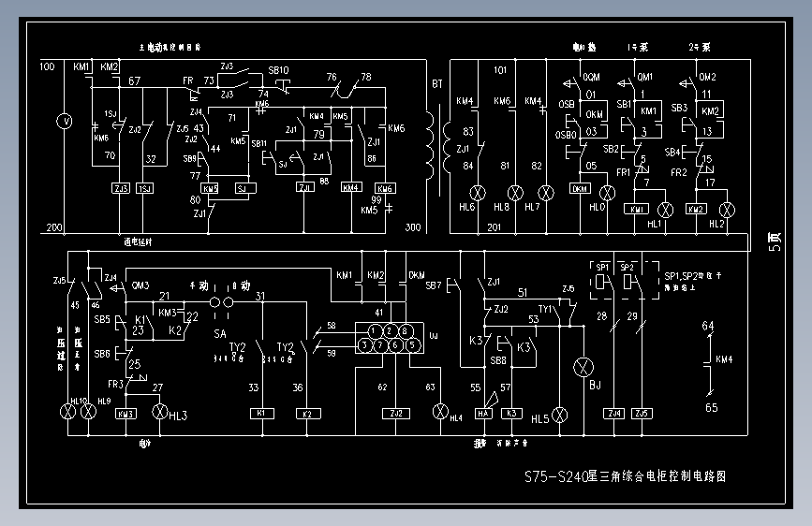Viewport: 812px width, 526px height.
Task: Select the 1SJ coil box
Action: click(144, 188)
